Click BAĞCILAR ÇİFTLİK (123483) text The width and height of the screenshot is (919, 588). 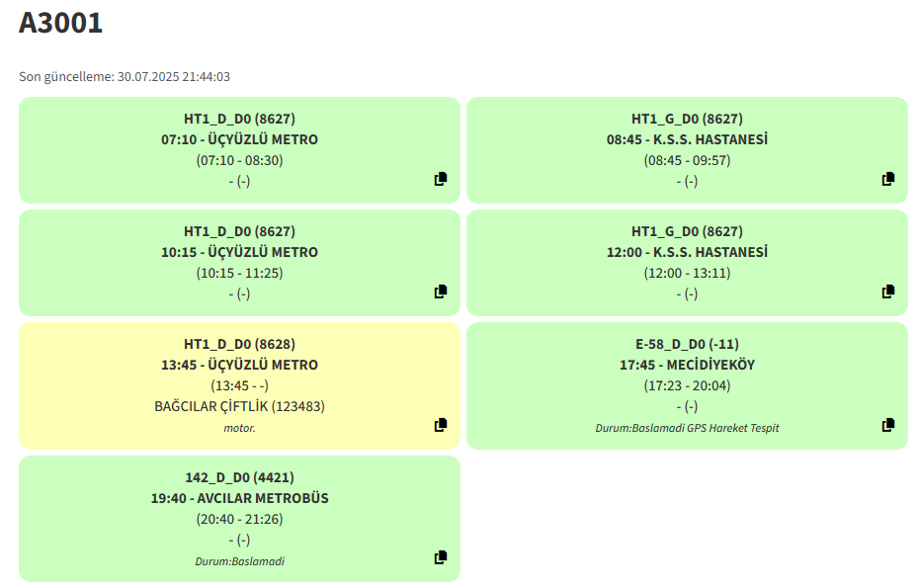point(240,406)
